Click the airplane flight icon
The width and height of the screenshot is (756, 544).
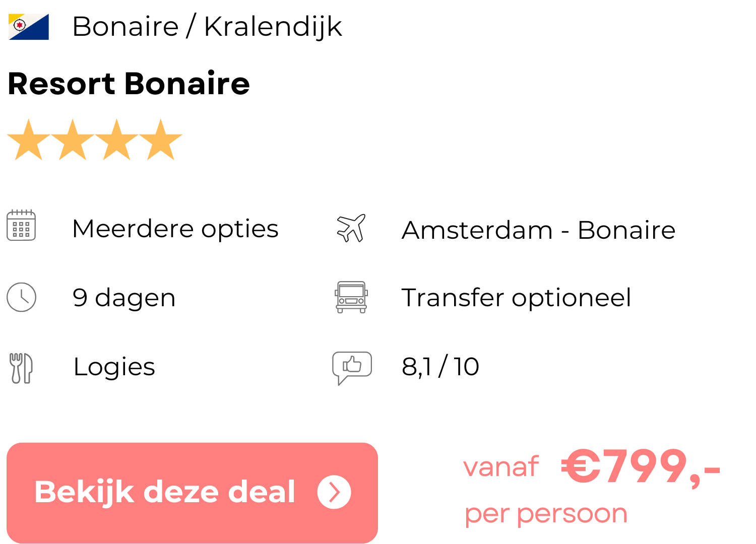(351, 228)
